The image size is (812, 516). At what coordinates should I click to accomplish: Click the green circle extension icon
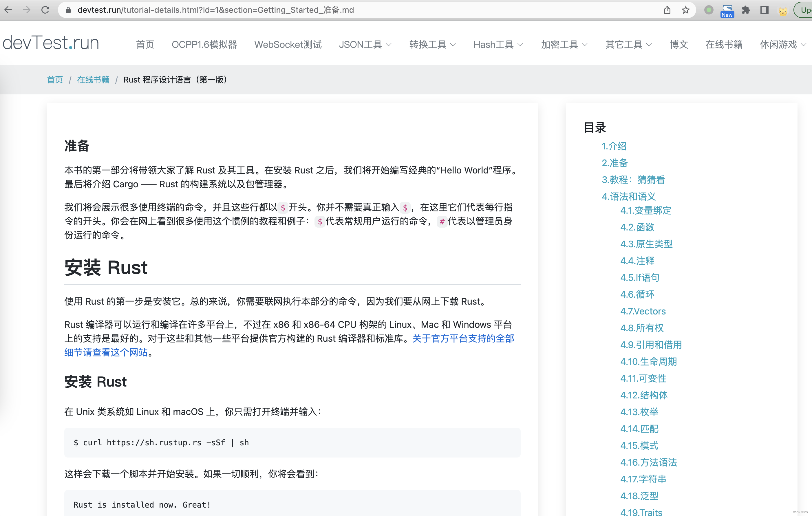(x=709, y=10)
